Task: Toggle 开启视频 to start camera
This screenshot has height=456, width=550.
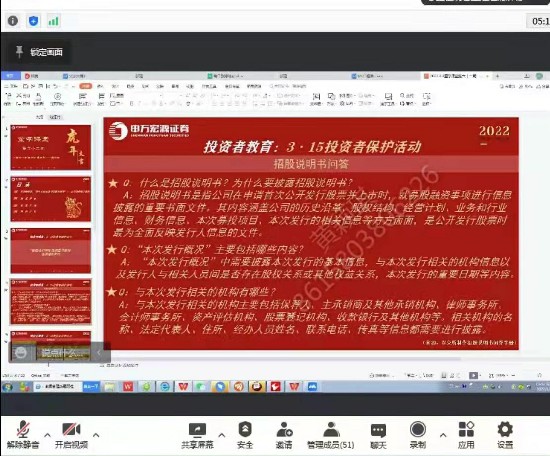Action: 72,435
